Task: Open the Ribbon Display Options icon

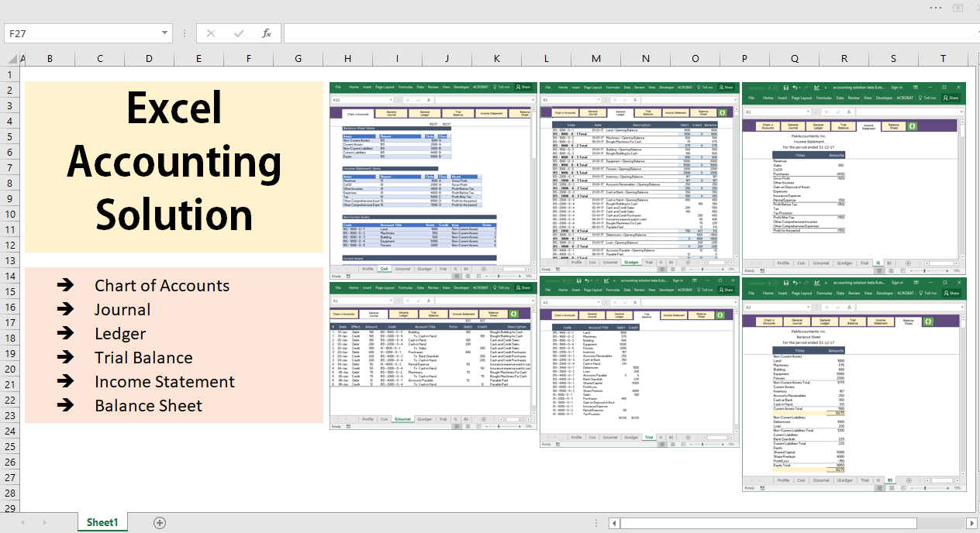Action: [x=959, y=7]
